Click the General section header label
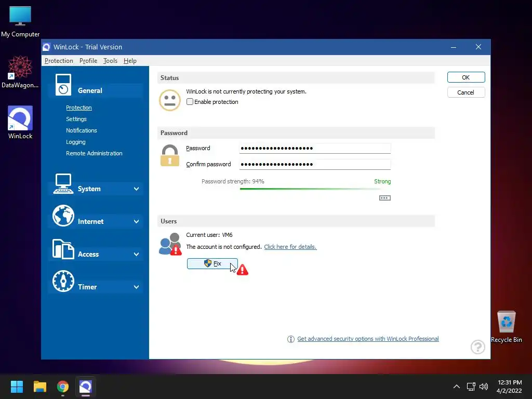Image resolution: width=532 pixels, height=399 pixels. pyautogui.click(x=90, y=90)
